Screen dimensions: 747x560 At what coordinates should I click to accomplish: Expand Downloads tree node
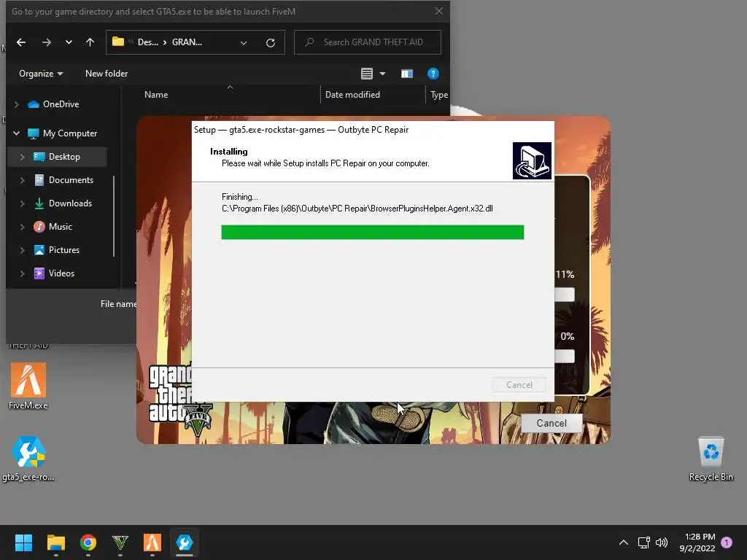click(23, 203)
